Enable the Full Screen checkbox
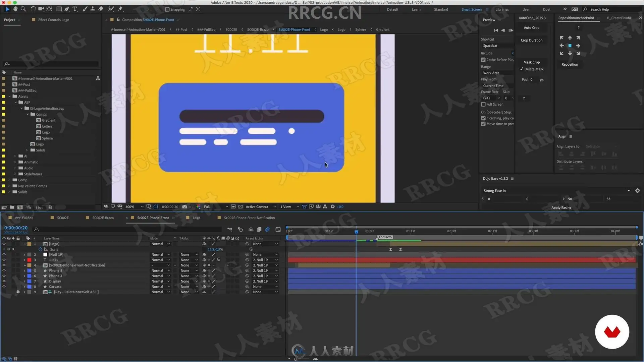The width and height of the screenshot is (644, 362). coord(483,104)
